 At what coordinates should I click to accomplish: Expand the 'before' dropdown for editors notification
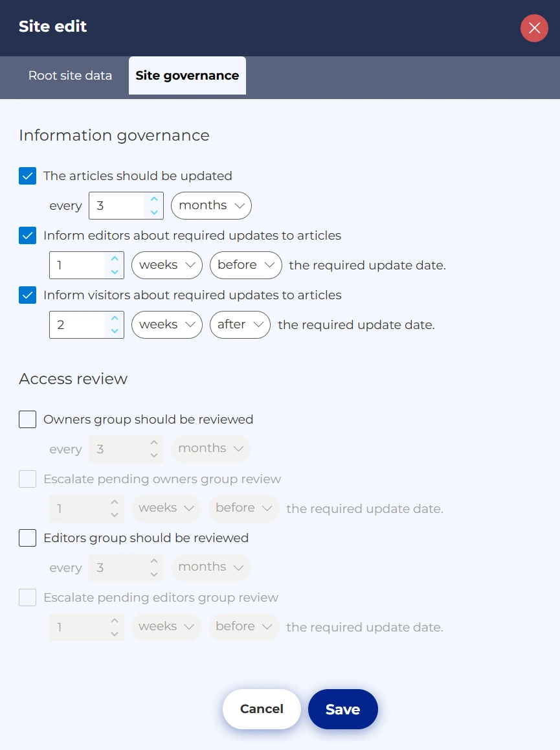(x=245, y=266)
